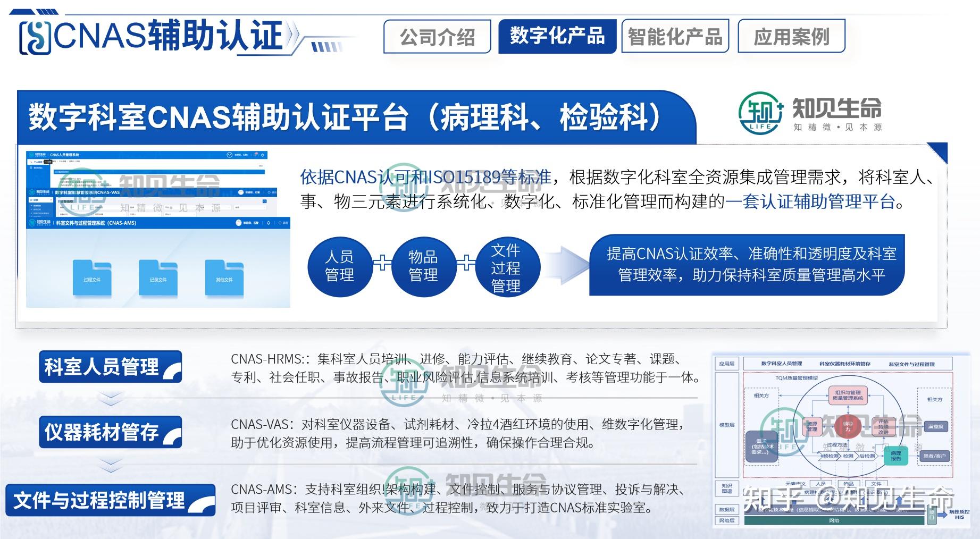Click the notification bell in CNAS-AMS title bar
980x539 pixels.
coord(268,223)
